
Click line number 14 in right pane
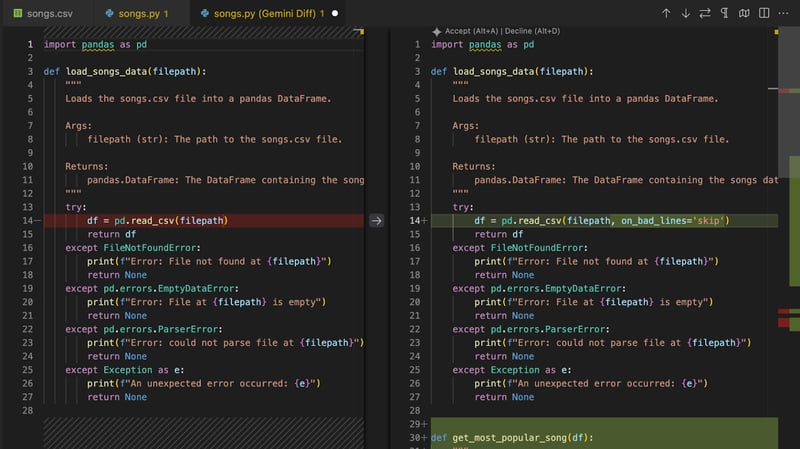click(415, 220)
